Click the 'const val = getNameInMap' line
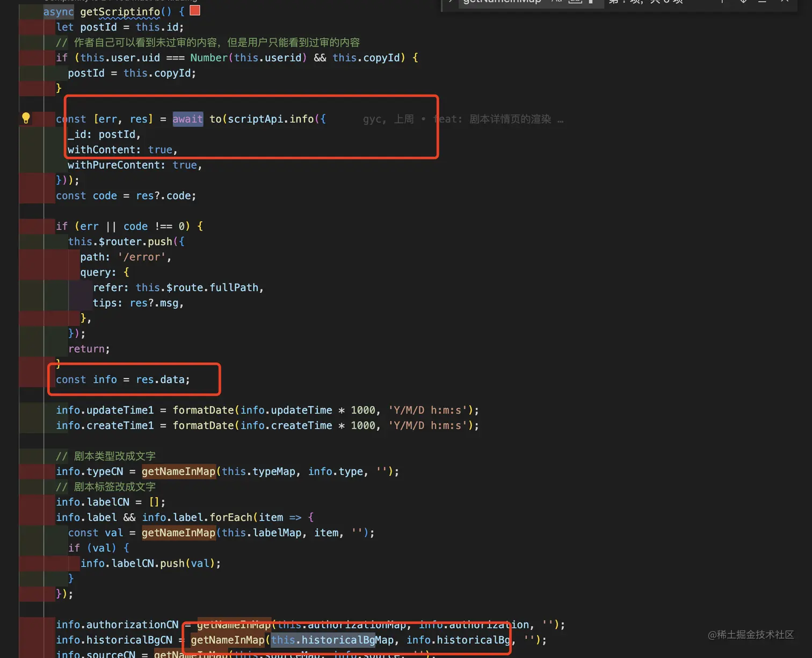Image resolution: width=812 pixels, height=658 pixels. coord(221,533)
